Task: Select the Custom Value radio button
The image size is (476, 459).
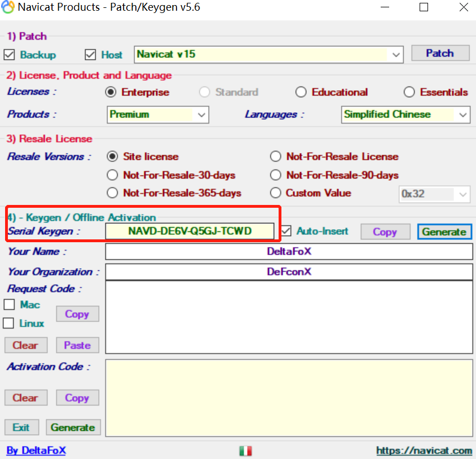Action: pos(276,193)
